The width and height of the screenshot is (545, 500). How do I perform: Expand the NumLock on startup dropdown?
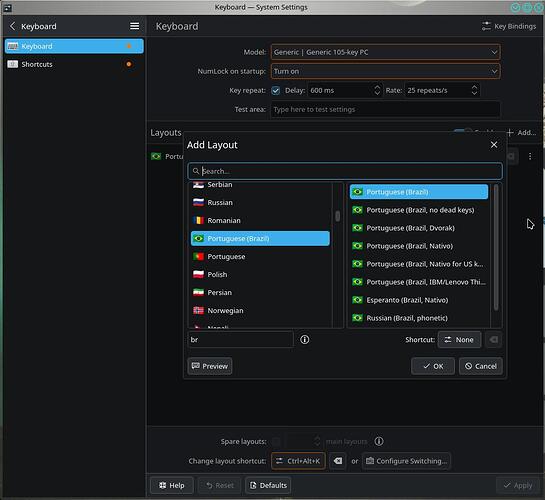coord(385,72)
